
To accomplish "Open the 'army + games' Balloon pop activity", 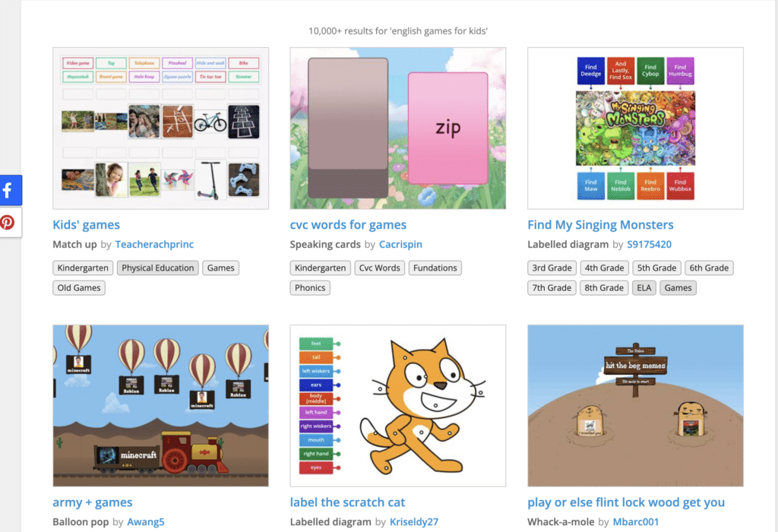I will (x=93, y=502).
